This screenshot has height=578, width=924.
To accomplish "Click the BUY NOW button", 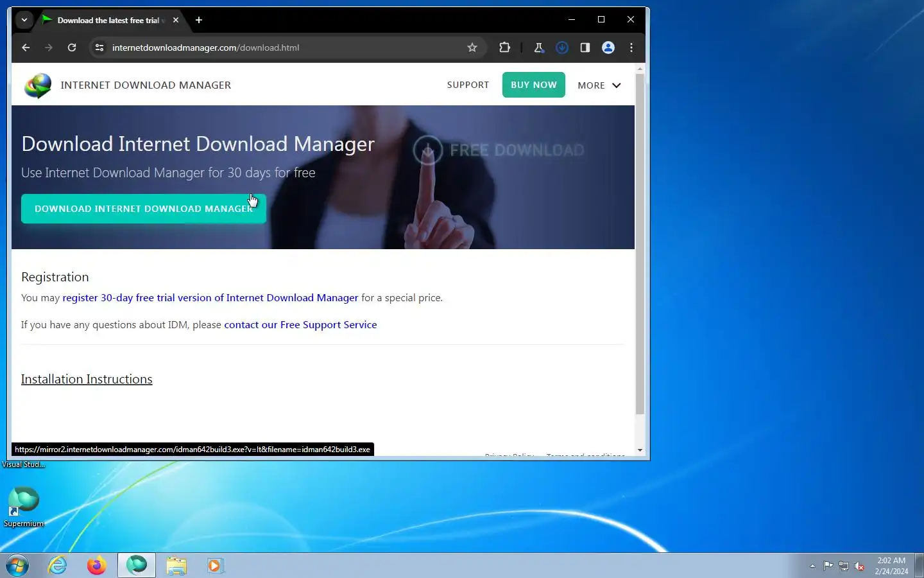I will coord(534,85).
